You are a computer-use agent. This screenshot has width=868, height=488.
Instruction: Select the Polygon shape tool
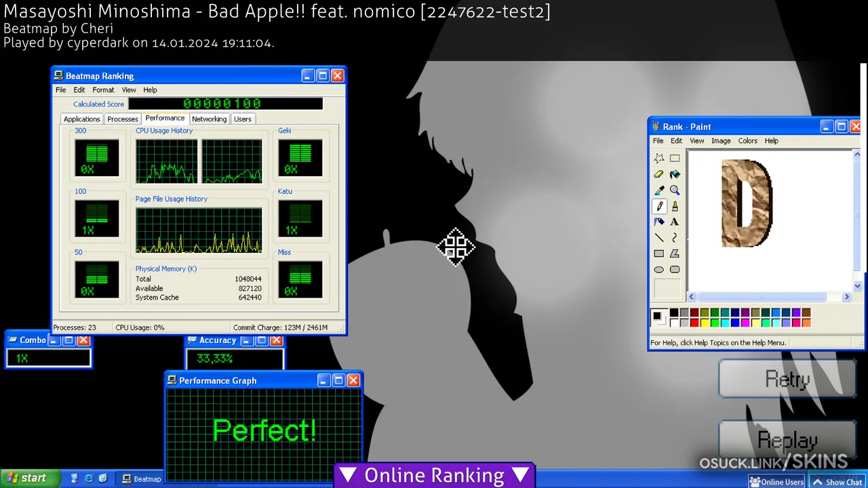(675, 253)
